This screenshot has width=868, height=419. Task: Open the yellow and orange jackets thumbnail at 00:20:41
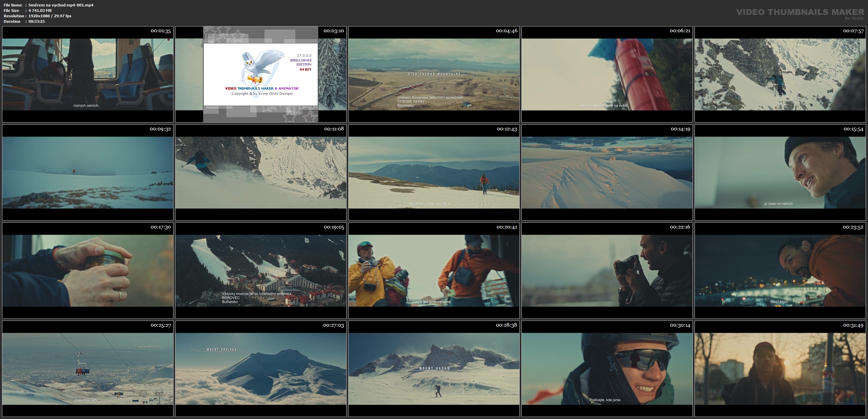(x=434, y=271)
